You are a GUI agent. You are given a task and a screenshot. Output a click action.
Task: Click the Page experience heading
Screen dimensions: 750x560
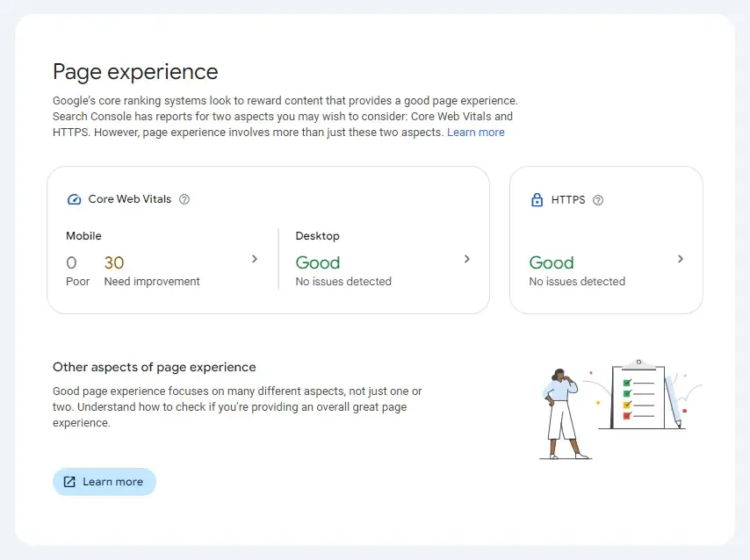(135, 72)
